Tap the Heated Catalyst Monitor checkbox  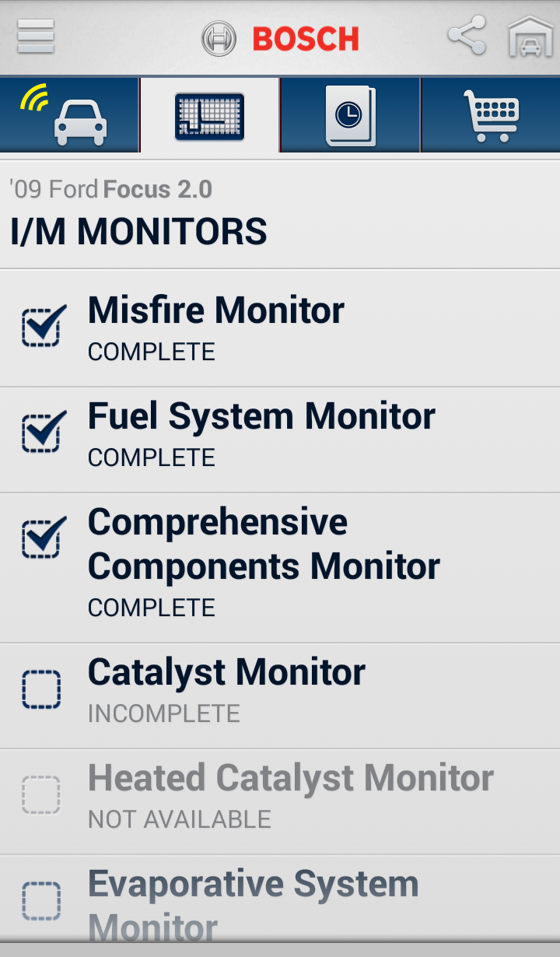(x=42, y=795)
